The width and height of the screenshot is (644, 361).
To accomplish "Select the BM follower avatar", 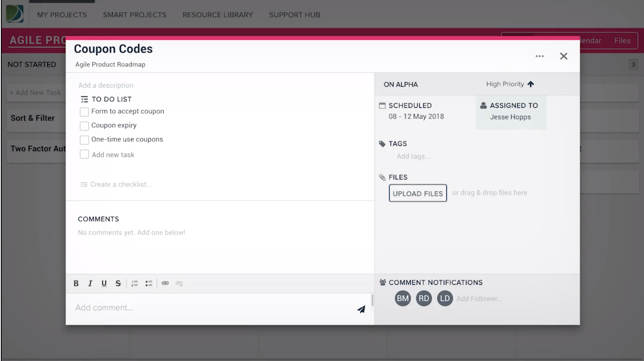I will (x=403, y=298).
